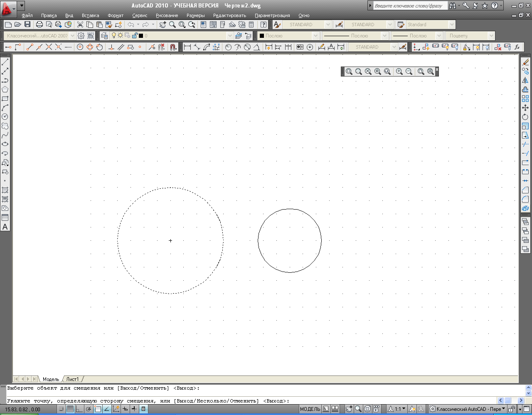532x415 pixels.
Task: Select the Polygon tool in Draw toolbar
Action: 5,89
